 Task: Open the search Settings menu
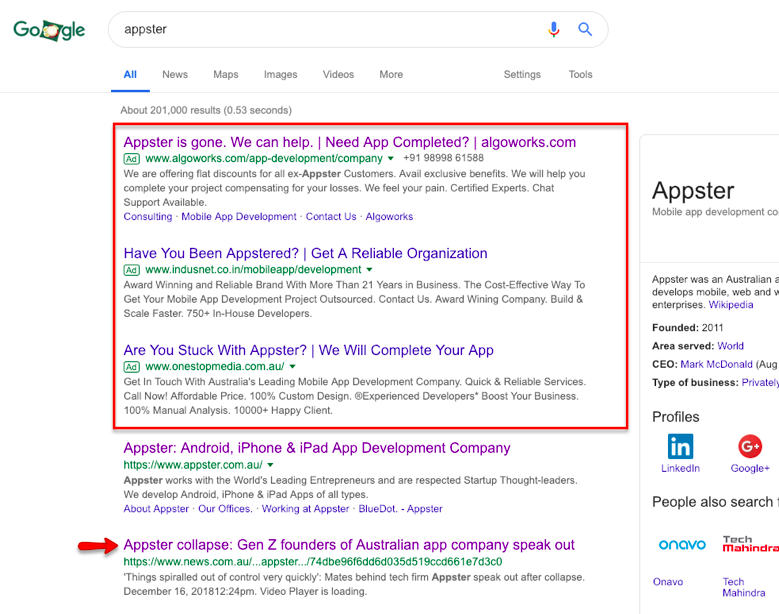point(522,75)
